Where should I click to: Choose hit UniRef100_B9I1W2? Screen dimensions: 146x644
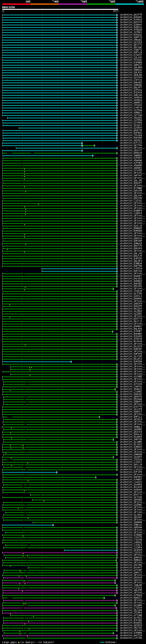131,48
